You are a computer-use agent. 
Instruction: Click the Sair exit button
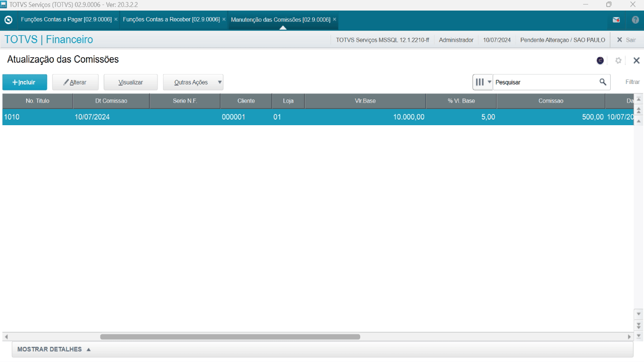coord(626,40)
